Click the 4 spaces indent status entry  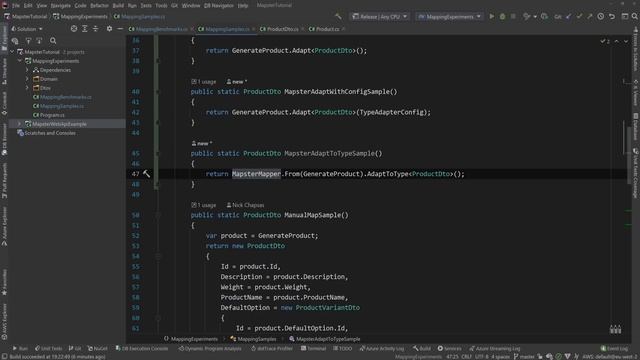[500, 357]
